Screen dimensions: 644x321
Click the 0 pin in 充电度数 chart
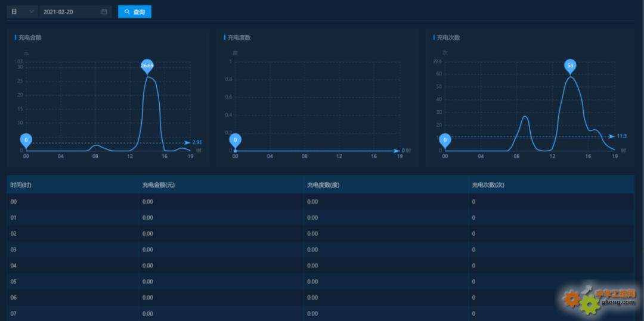pos(236,140)
